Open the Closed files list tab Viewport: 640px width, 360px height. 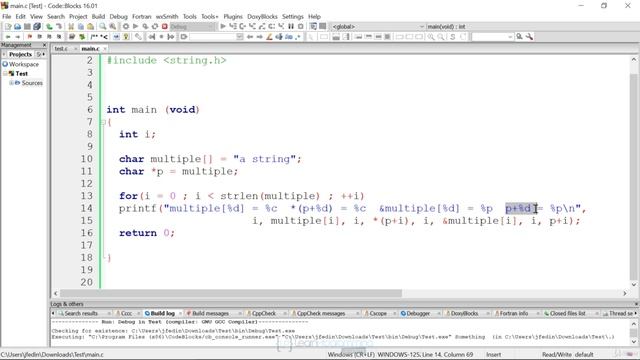(568, 313)
